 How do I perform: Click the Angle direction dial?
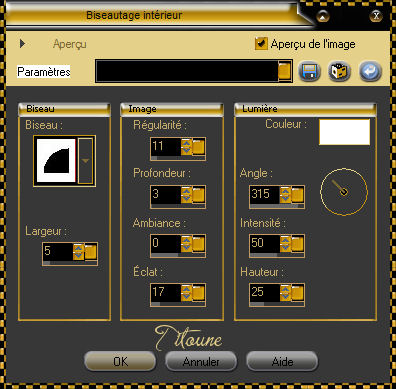(x=344, y=192)
